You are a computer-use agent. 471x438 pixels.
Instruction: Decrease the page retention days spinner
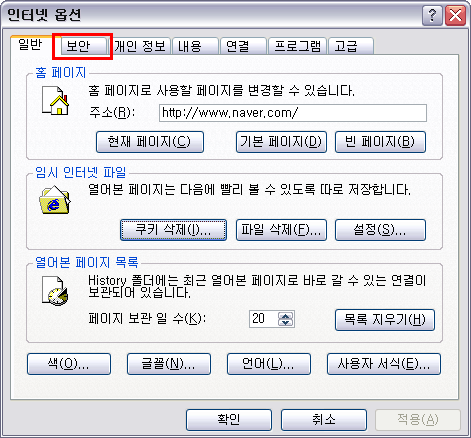pyautogui.click(x=286, y=323)
